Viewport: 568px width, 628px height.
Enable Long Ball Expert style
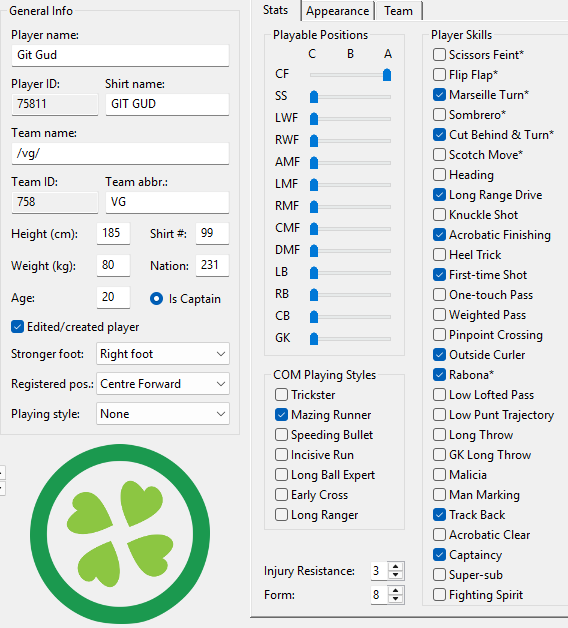(281, 475)
